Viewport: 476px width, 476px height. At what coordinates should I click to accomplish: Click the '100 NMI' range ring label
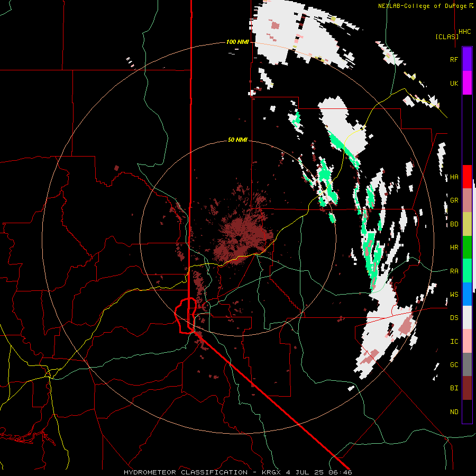click(x=237, y=42)
